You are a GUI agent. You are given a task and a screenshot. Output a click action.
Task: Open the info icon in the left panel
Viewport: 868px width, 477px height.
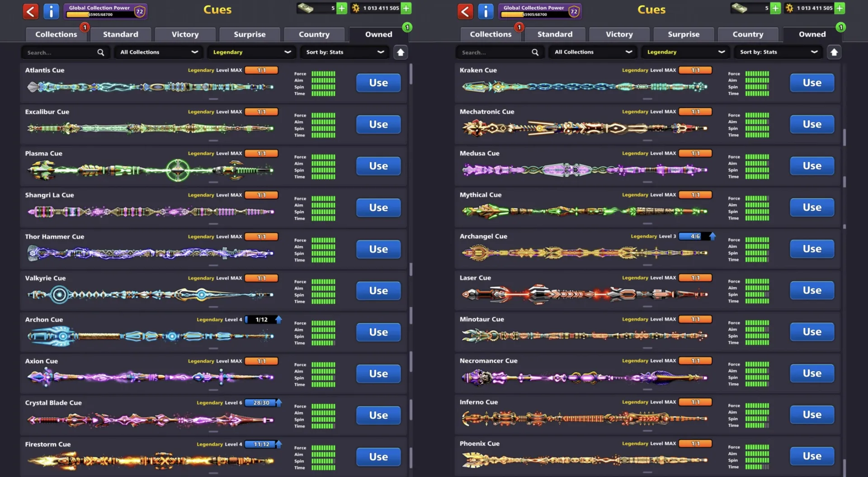(x=51, y=11)
